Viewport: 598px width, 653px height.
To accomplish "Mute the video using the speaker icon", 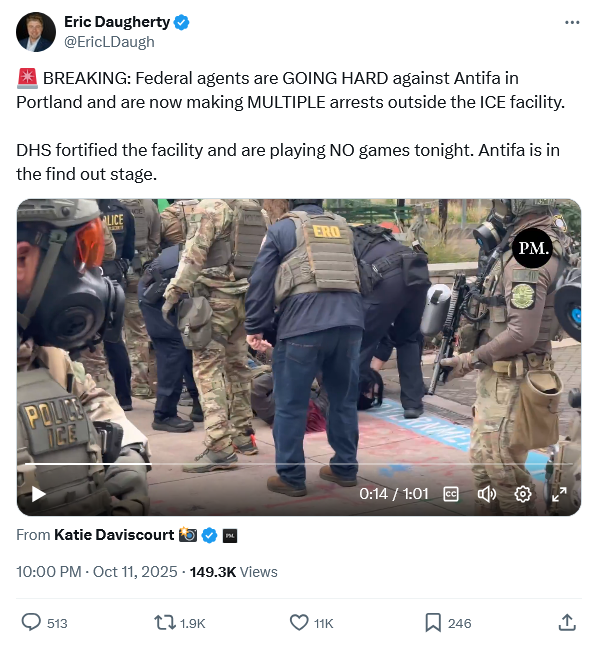I will [486, 494].
